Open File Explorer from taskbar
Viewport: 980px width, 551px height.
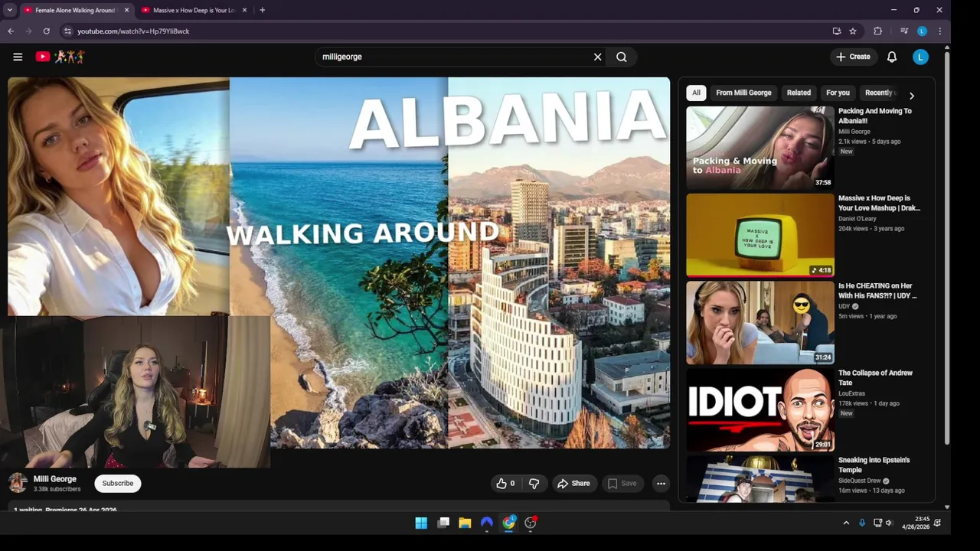point(465,523)
